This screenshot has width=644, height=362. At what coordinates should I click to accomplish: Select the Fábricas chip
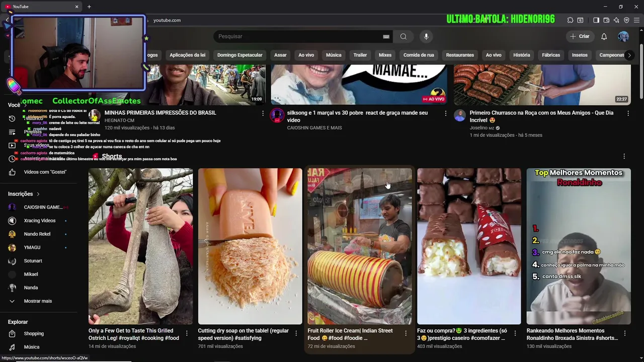coord(551,55)
